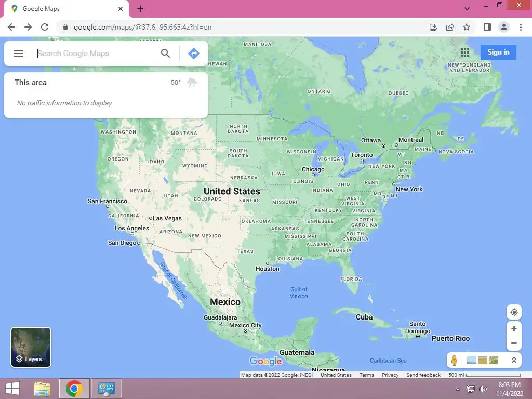Zoom in the map with plus button

(514, 329)
